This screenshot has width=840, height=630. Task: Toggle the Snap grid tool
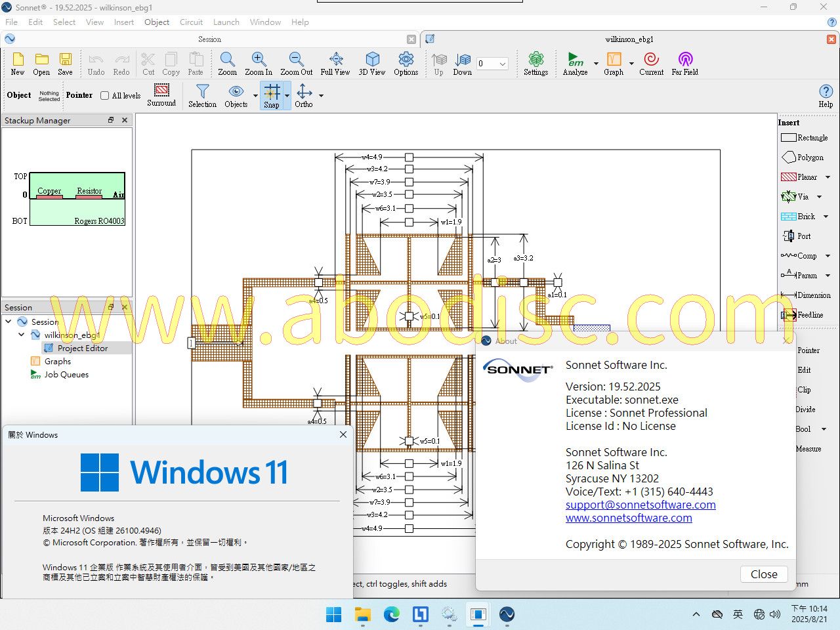[272, 96]
